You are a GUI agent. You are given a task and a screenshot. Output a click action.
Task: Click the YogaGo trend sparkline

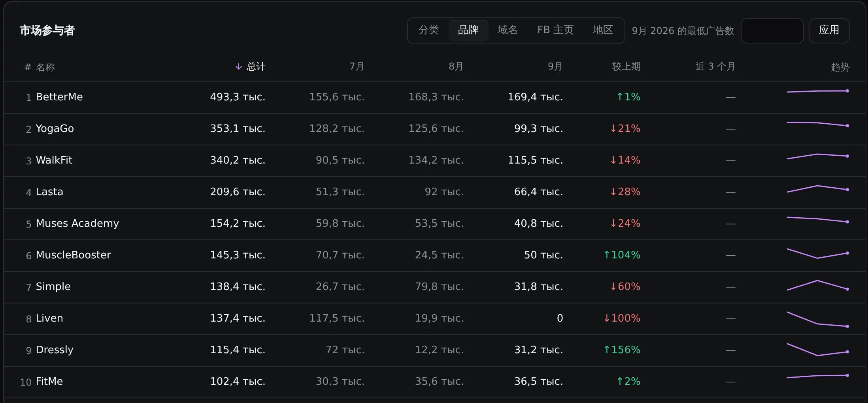pos(818,124)
